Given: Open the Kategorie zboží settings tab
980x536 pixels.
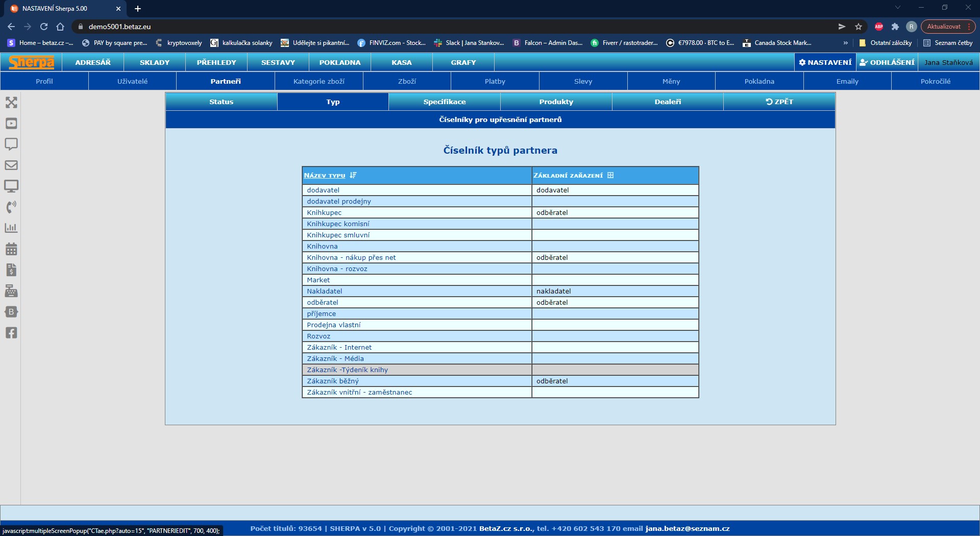Looking at the screenshot, I should [x=318, y=81].
